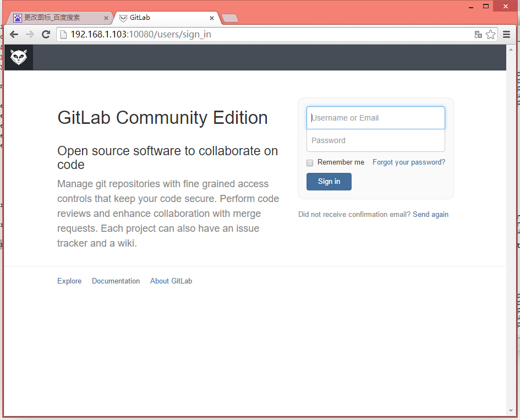
Task: Maximize the browser window
Action: pos(486,6)
